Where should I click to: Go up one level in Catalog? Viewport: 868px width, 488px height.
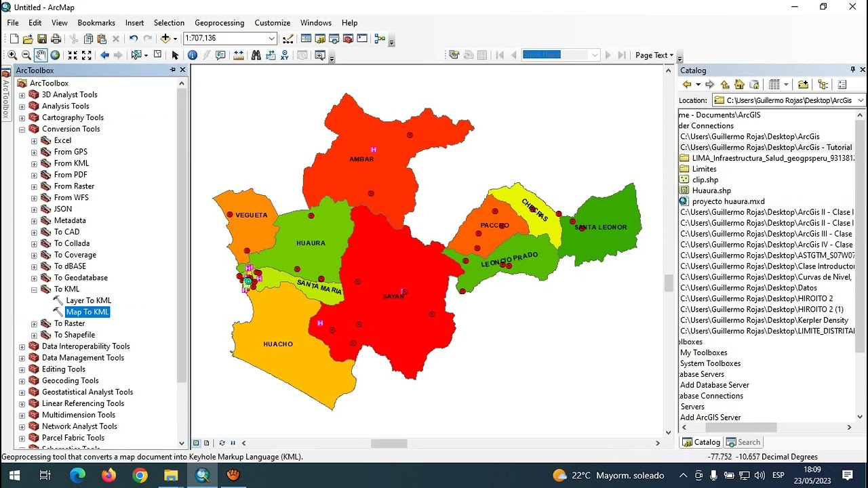(x=725, y=85)
